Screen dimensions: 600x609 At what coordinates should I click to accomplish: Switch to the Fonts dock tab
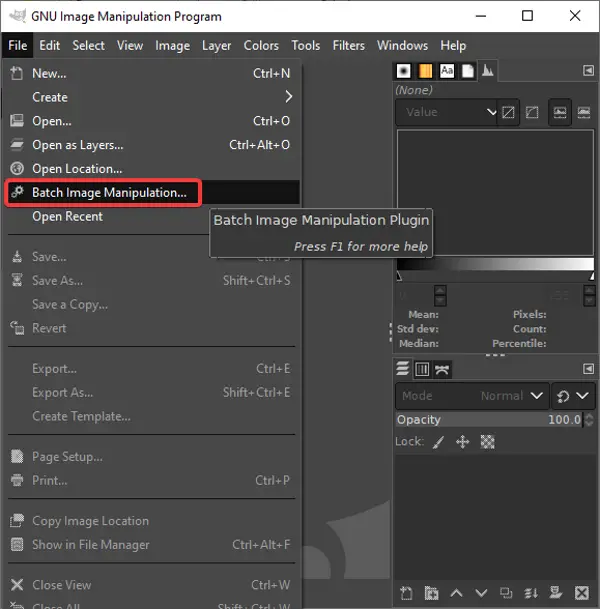(447, 71)
